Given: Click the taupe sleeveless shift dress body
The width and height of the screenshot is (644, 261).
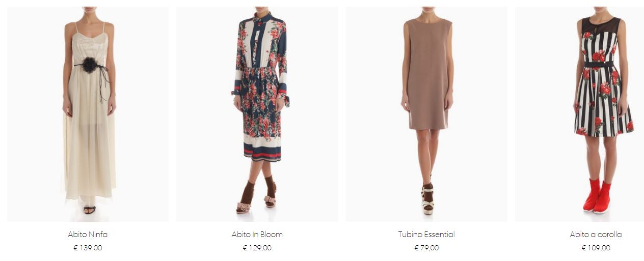Looking at the screenshot, I should [x=428, y=74].
